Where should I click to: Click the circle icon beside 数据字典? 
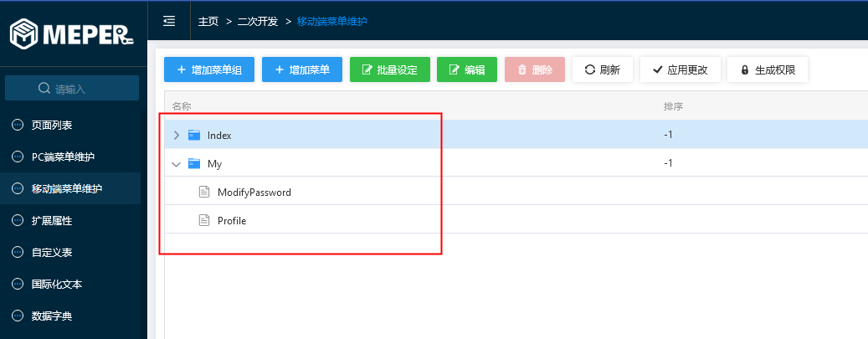[18, 316]
